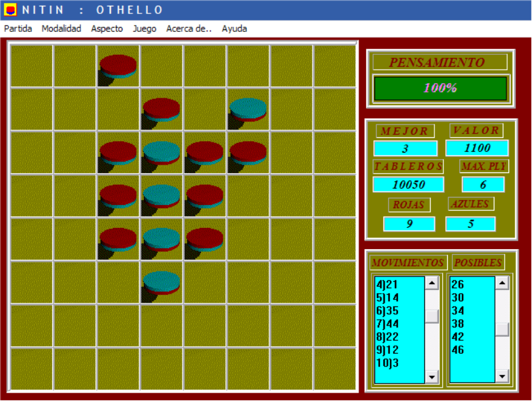Open the Aspecto menu
Screen dimensions: 532x401
[107, 29]
